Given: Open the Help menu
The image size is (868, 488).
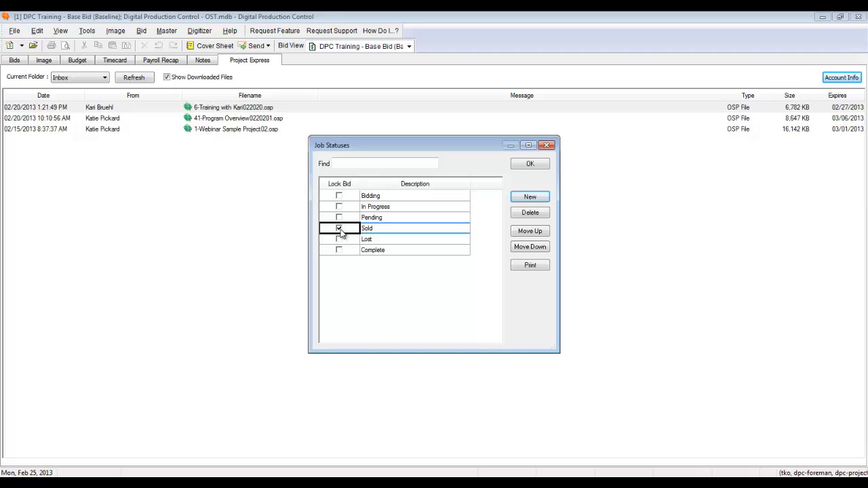Looking at the screenshot, I should pyautogui.click(x=230, y=30).
